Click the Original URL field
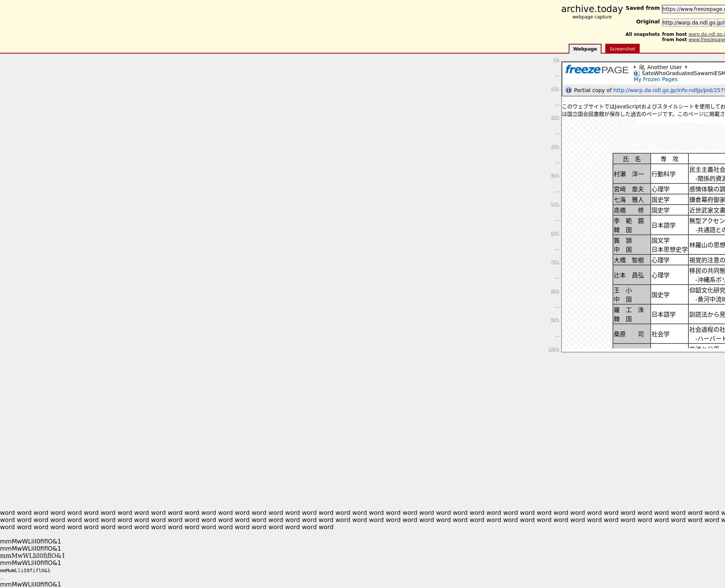Image resolution: width=725 pixels, height=588 pixels. (693, 23)
